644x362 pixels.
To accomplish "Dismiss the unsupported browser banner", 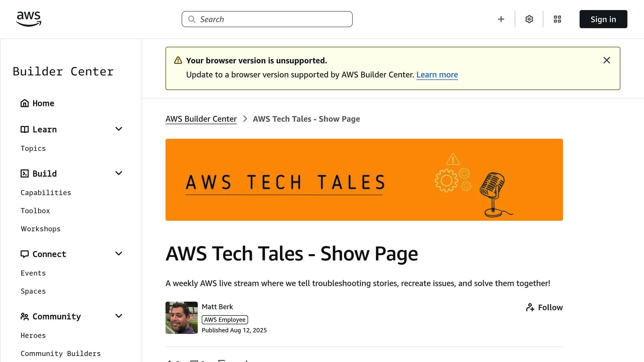I will click(607, 60).
